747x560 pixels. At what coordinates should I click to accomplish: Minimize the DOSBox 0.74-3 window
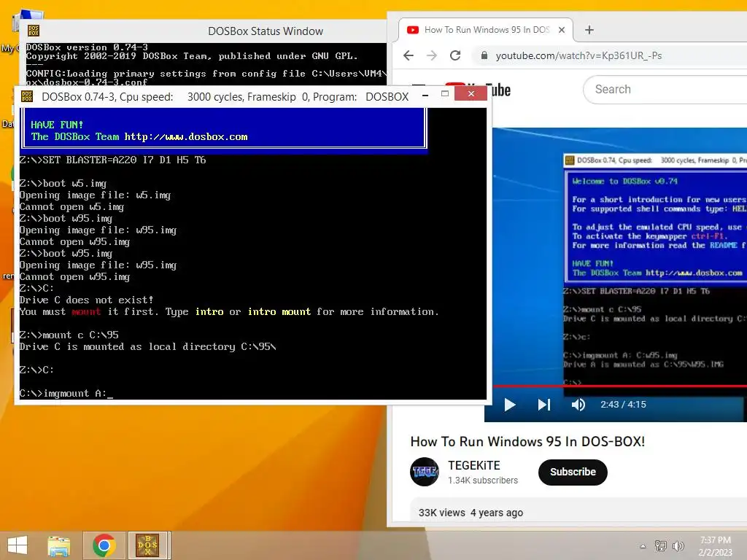[425, 96]
